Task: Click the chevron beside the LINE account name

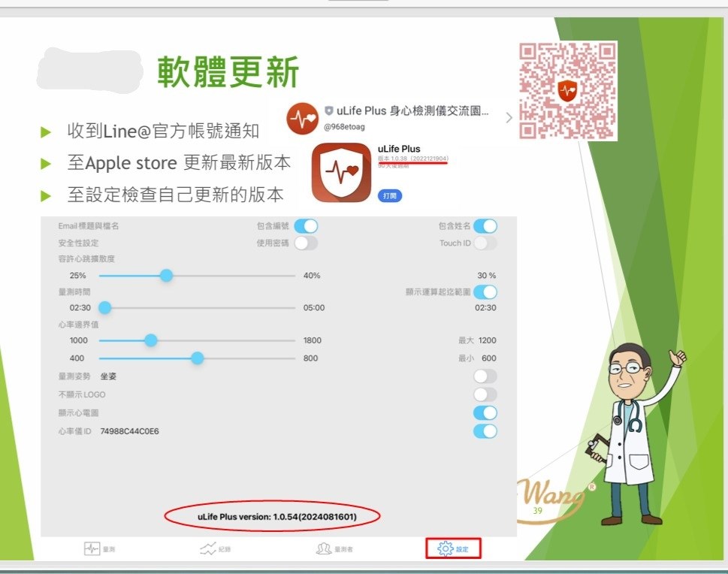Action: click(x=509, y=118)
